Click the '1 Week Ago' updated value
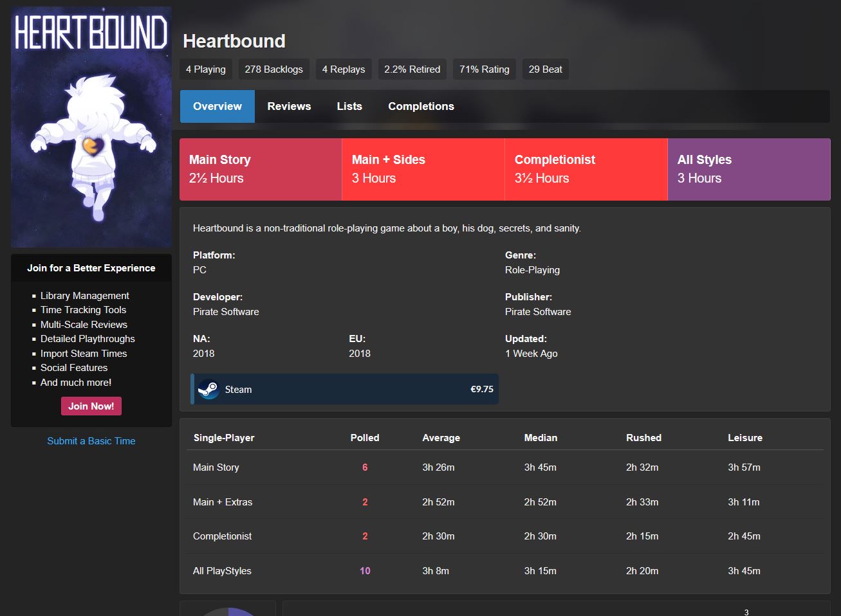The height and width of the screenshot is (616, 841). click(x=531, y=354)
